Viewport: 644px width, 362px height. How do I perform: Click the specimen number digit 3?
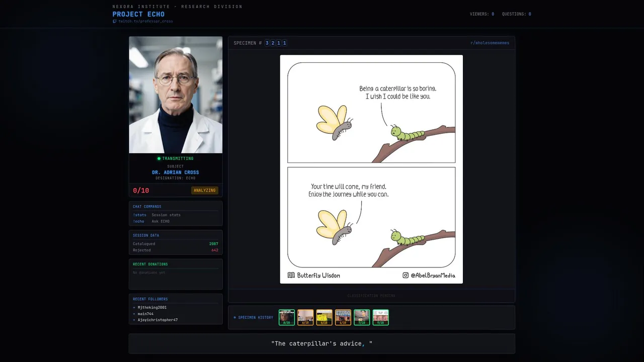point(267,43)
